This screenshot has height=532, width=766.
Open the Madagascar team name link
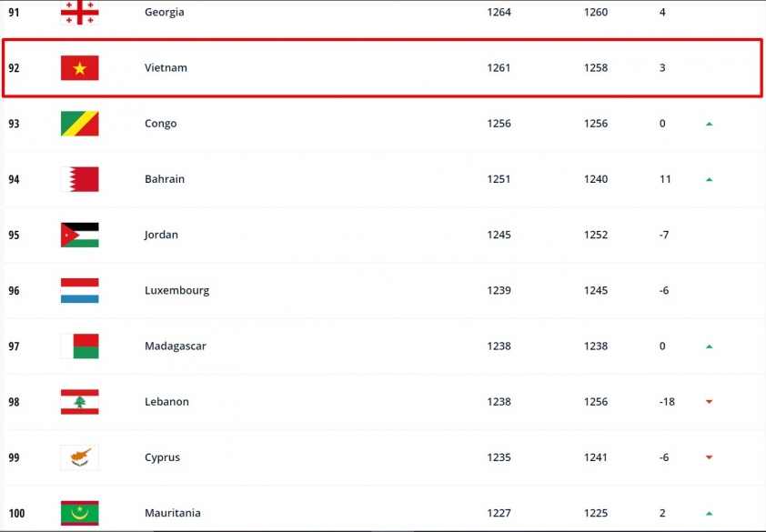click(x=176, y=346)
